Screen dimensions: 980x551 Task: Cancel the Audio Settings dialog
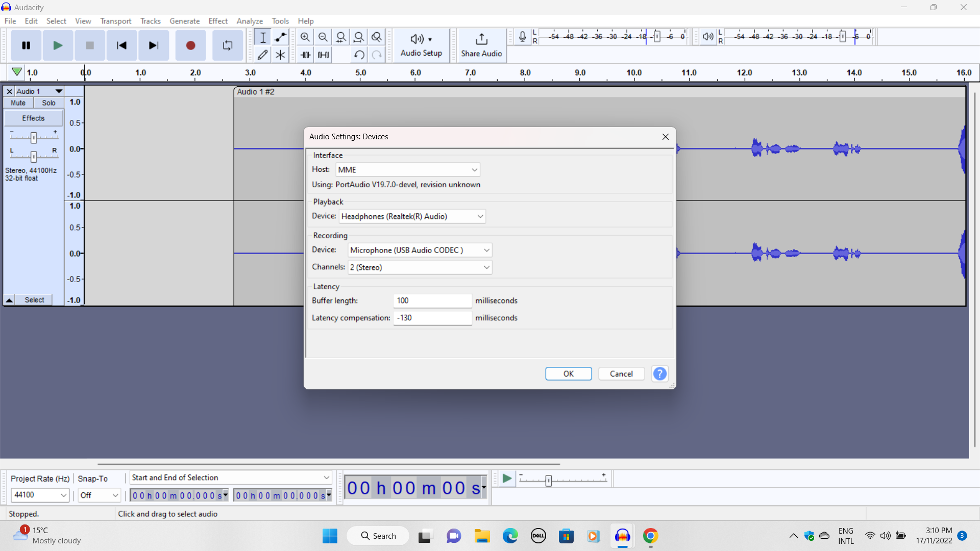[x=621, y=373]
